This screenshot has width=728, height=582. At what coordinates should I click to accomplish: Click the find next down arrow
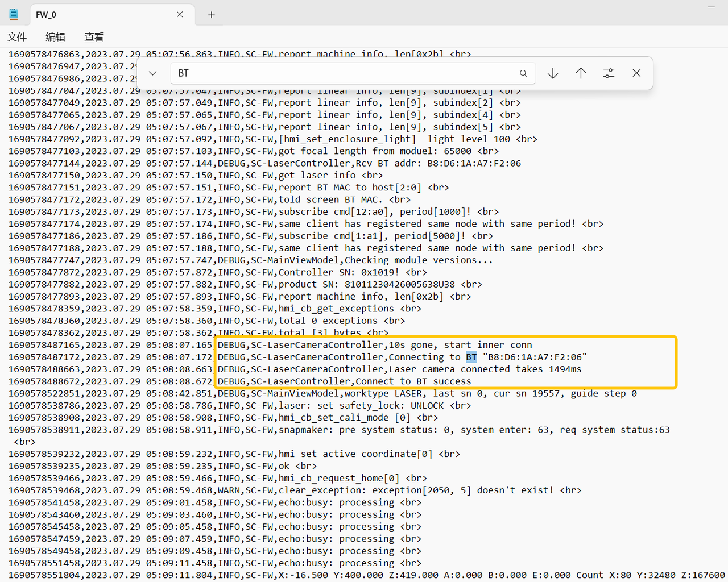pyautogui.click(x=553, y=73)
